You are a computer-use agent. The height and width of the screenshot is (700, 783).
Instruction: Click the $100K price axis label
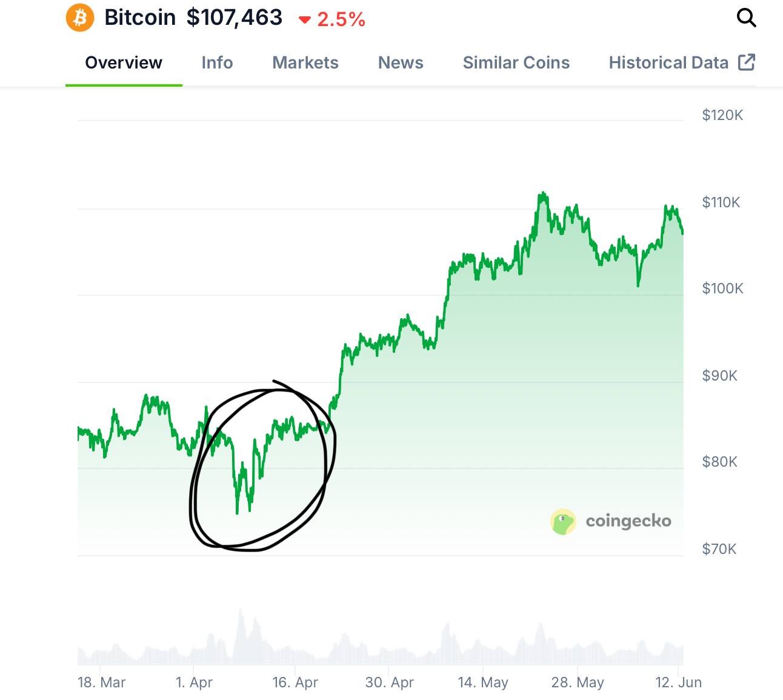pyautogui.click(x=722, y=288)
